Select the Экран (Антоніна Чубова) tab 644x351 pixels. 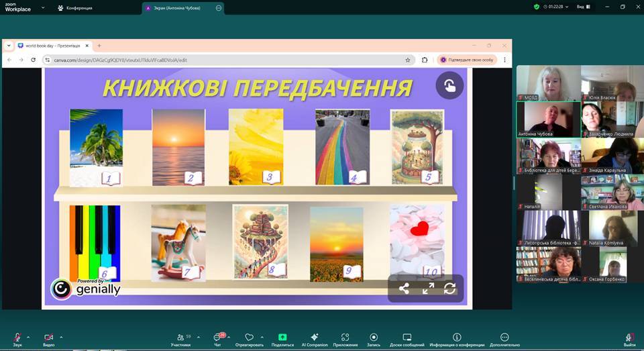[177, 8]
